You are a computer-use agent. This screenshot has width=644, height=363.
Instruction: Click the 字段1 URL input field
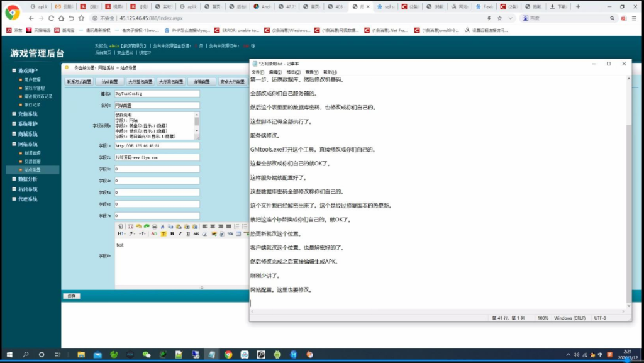tap(157, 146)
